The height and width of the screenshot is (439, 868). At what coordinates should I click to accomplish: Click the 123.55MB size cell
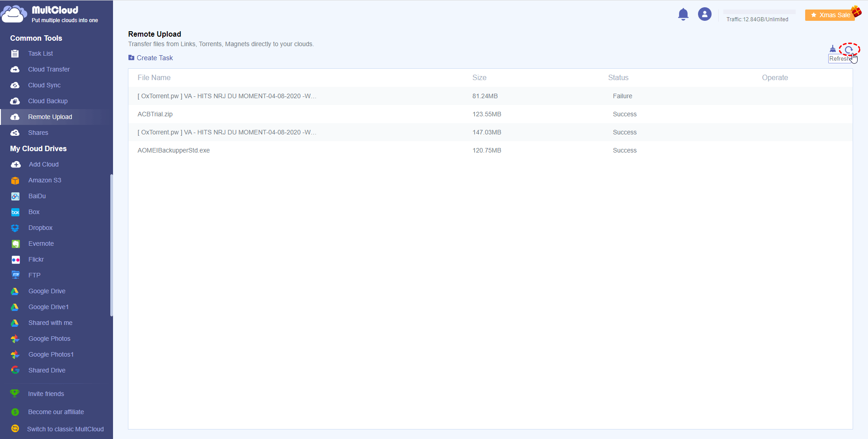[x=487, y=114]
